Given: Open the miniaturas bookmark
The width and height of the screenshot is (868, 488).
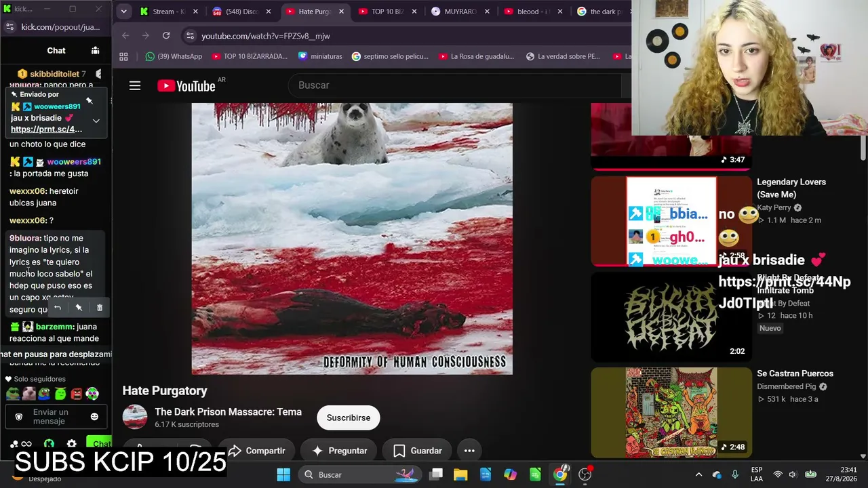Looking at the screenshot, I should pos(320,56).
